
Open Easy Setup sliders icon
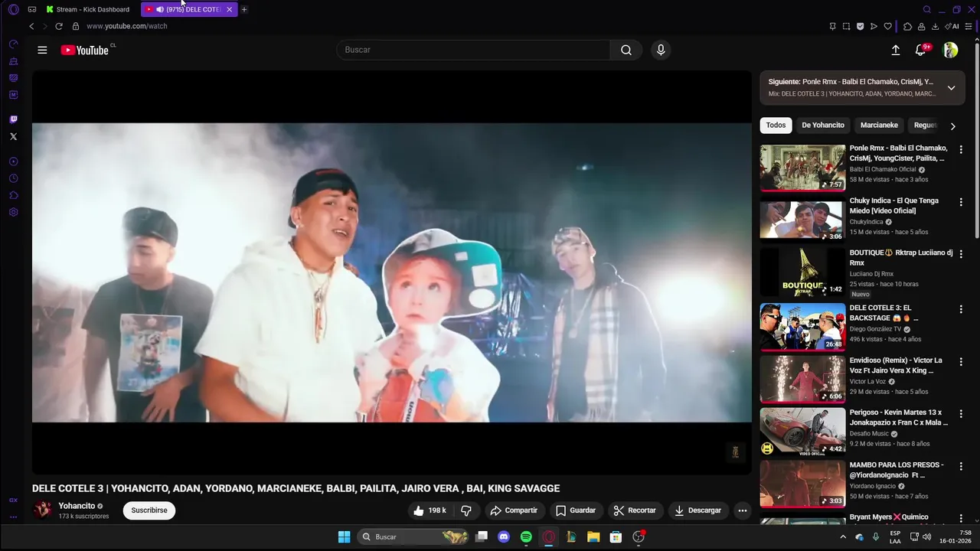[969, 26]
